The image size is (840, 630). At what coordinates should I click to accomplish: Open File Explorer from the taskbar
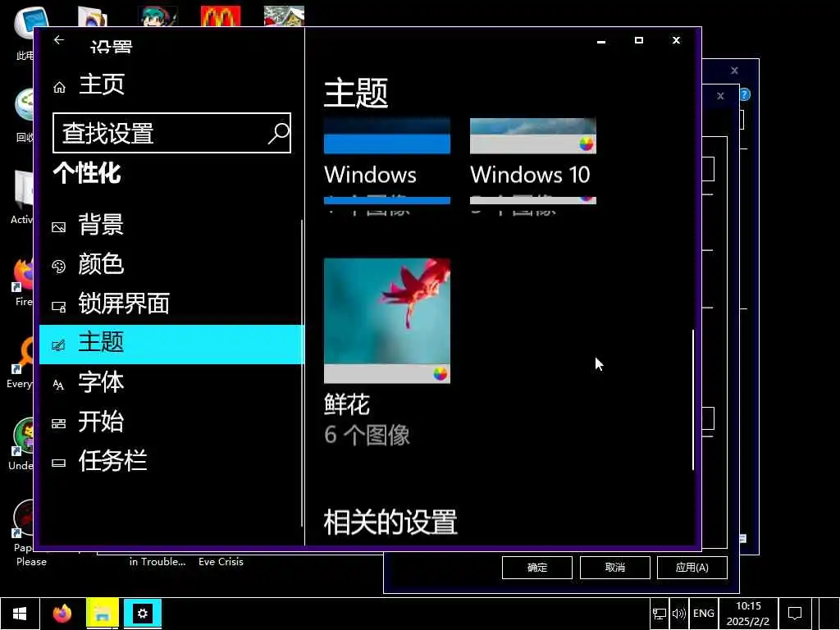point(103,614)
